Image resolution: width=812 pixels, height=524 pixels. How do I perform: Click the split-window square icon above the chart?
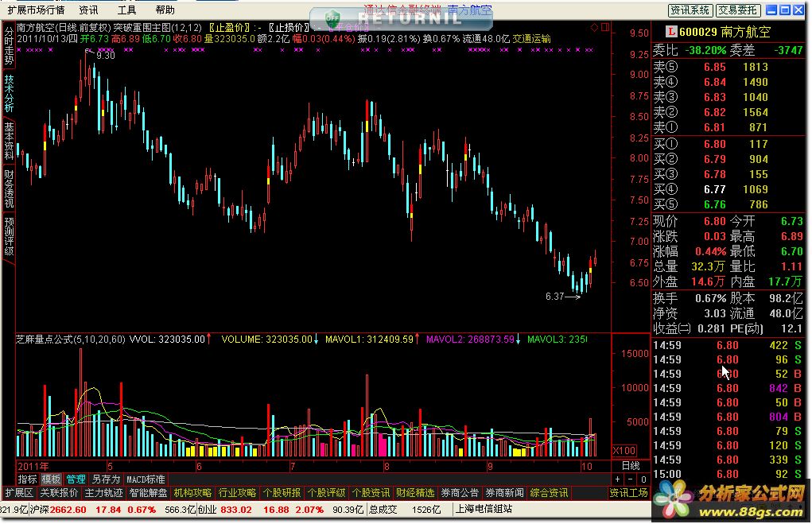coord(605,27)
